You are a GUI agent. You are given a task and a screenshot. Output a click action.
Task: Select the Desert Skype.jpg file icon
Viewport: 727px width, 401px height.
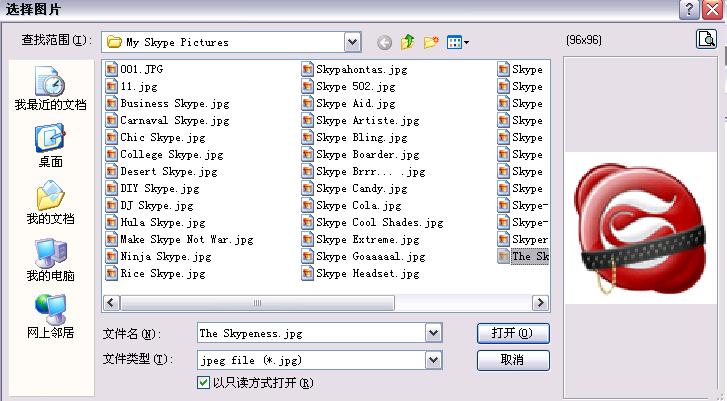tap(111, 172)
